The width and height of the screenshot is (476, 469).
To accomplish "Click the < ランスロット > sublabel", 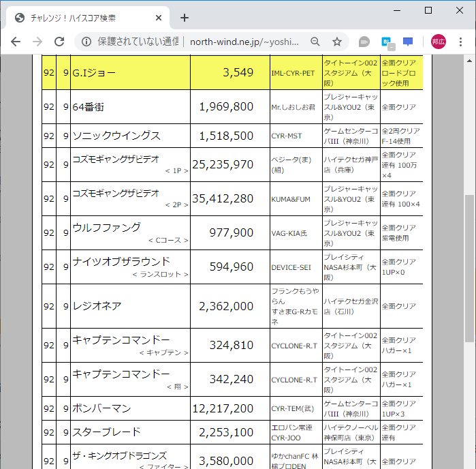I will (160, 275).
